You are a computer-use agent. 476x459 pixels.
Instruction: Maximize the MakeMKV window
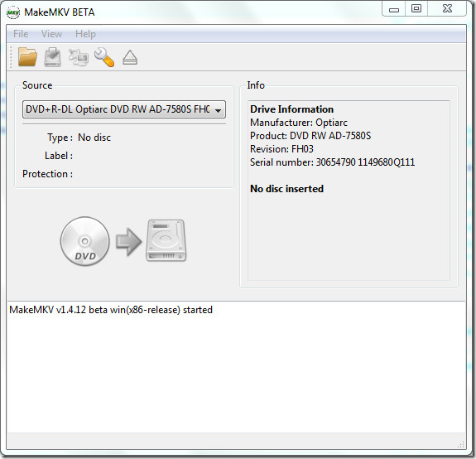point(416,9)
